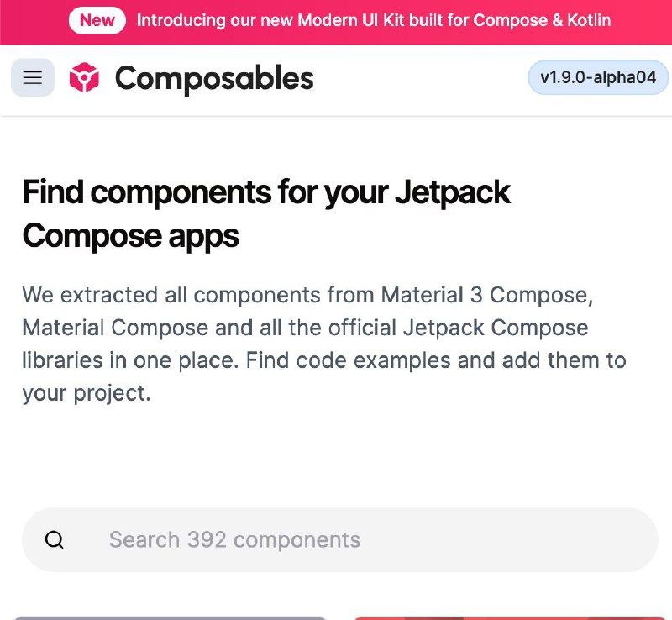The width and height of the screenshot is (672, 620).
Task: Open the Modern UI Kit announcement link
Action: (373, 20)
